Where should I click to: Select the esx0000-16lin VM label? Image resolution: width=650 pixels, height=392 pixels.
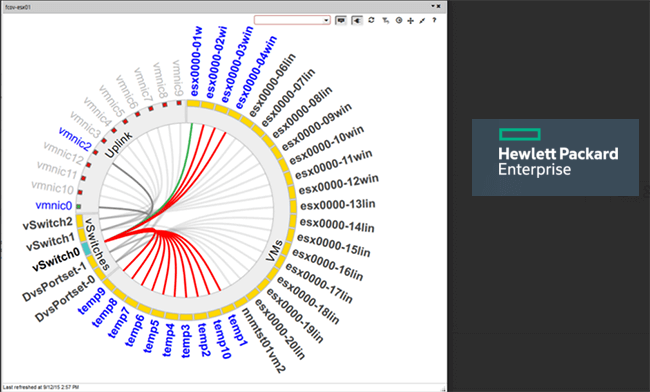tap(327, 265)
